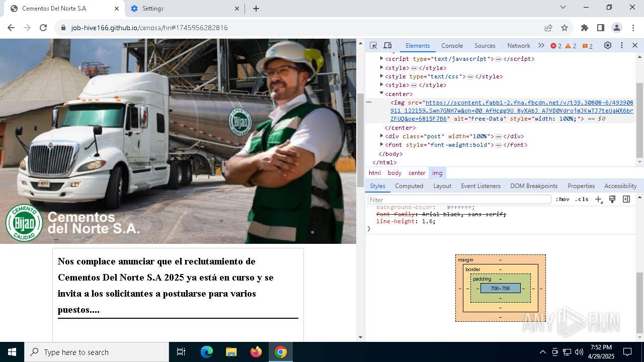Expand the div class="post" node
This screenshot has height=362, width=644.
click(382, 136)
